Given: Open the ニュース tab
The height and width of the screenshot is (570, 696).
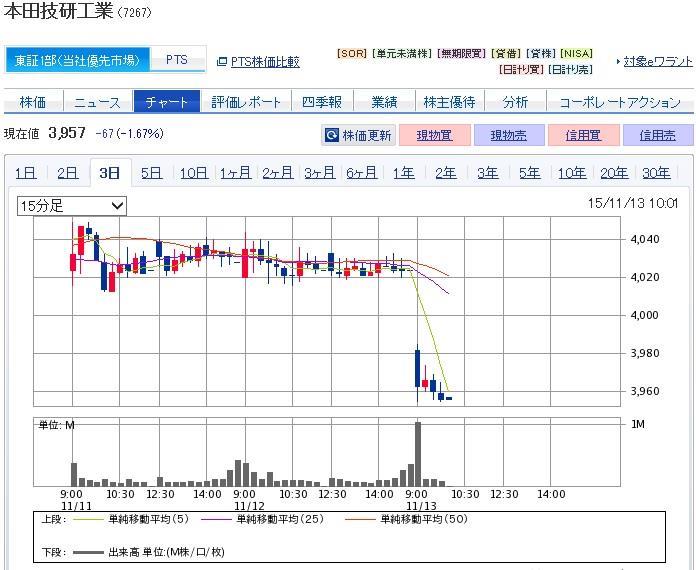Looking at the screenshot, I should pyautogui.click(x=98, y=102).
